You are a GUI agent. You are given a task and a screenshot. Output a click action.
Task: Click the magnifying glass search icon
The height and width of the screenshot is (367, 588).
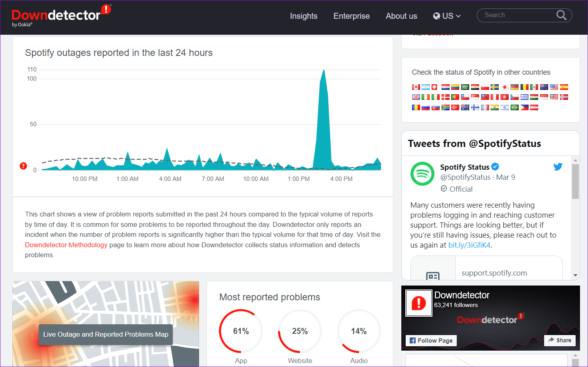(561, 15)
